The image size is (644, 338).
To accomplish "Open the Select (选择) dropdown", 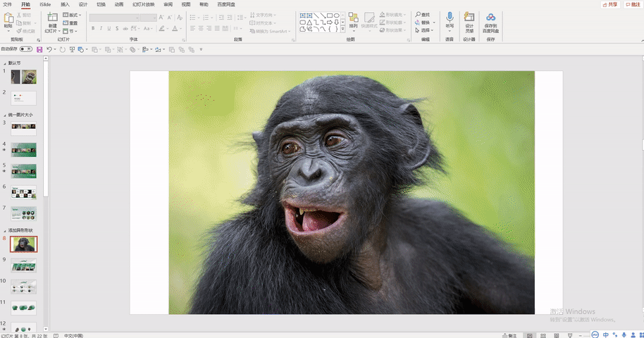I will pos(425,30).
